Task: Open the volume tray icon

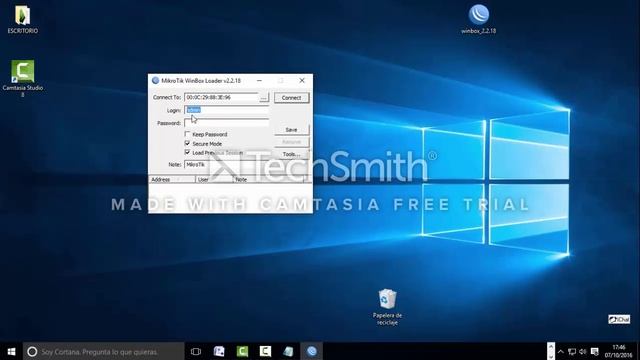Action: pos(583,352)
